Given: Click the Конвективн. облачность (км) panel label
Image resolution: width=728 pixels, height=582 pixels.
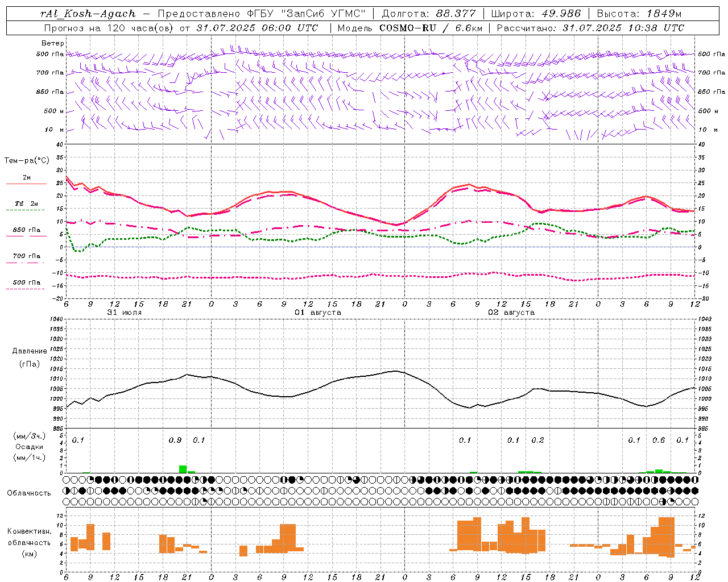Looking at the screenshot, I should [29, 543].
